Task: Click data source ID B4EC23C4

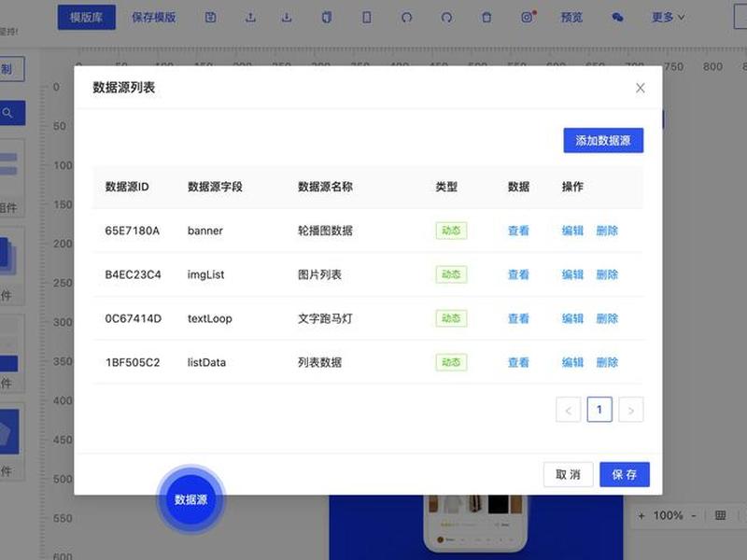Action: (x=133, y=274)
